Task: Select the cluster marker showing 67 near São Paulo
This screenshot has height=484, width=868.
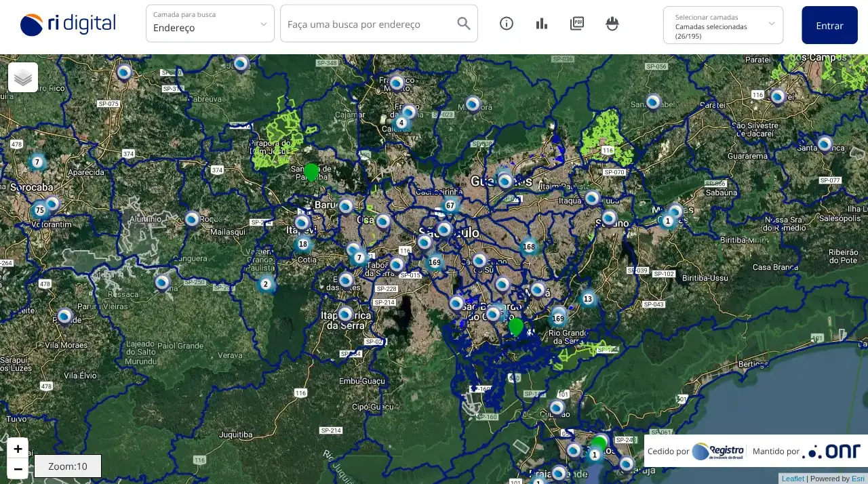Action: point(449,204)
